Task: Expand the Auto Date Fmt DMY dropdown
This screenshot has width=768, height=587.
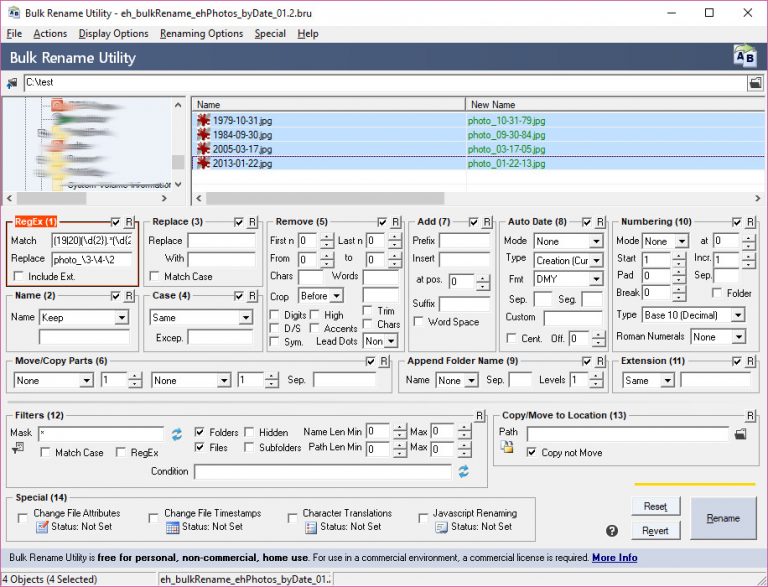Action: click(x=567, y=279)
